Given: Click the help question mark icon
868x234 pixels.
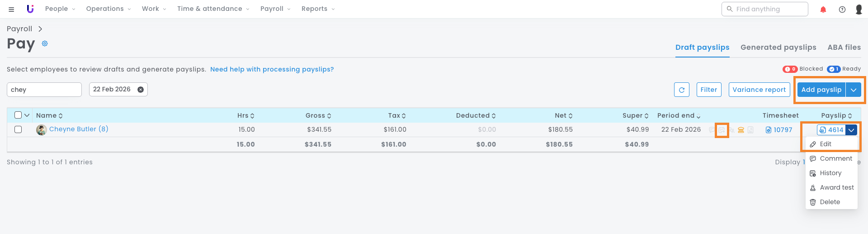Looking at the screenshot, I should [842, 10].
